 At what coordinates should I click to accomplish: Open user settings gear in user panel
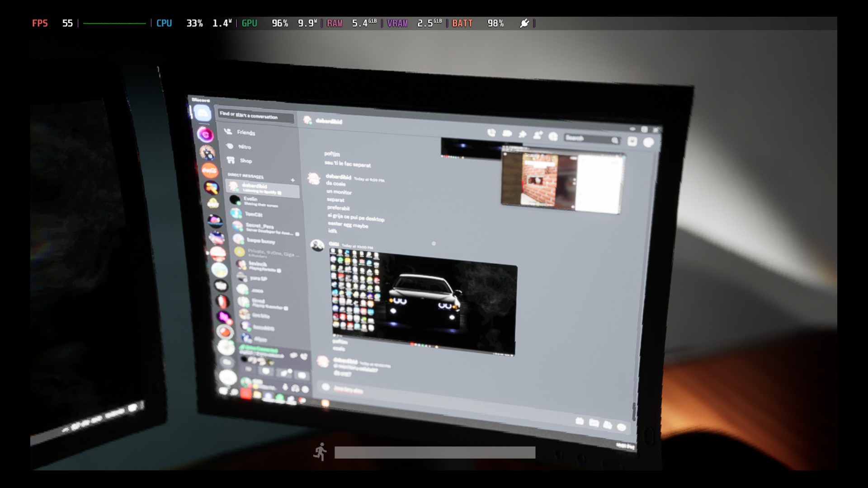point(305,389)
